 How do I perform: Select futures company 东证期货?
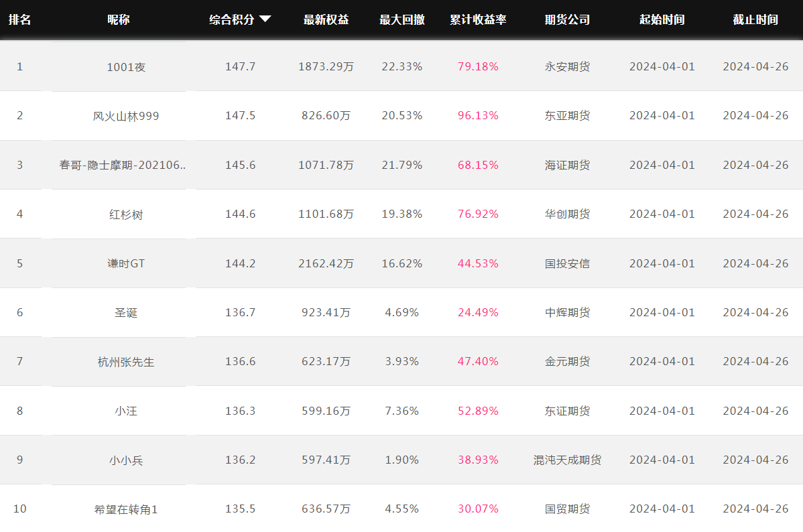click(x=567, y=411)
